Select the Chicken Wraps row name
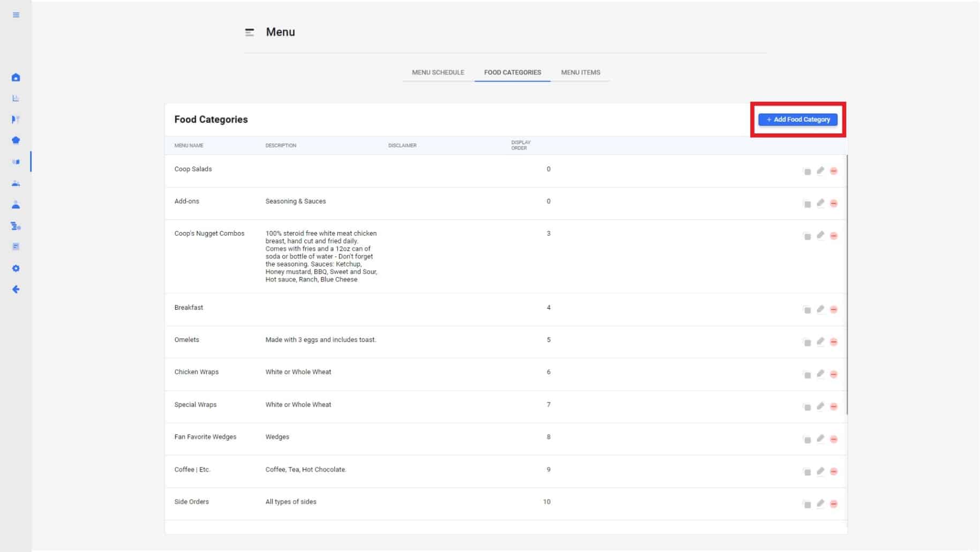This screenshot has width=980, height=552. [197, 372]
